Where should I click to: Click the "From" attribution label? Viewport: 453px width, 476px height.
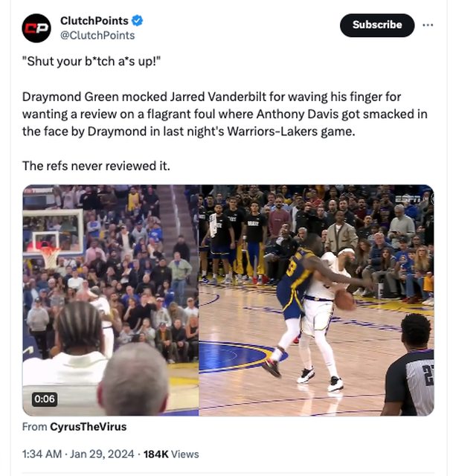click(x=35, y=426)
